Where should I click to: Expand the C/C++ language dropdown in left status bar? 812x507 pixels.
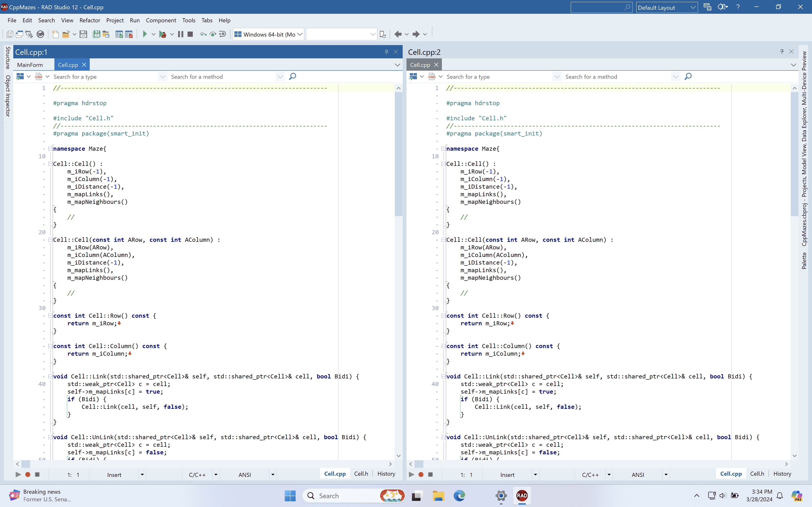tap(216, 474)
